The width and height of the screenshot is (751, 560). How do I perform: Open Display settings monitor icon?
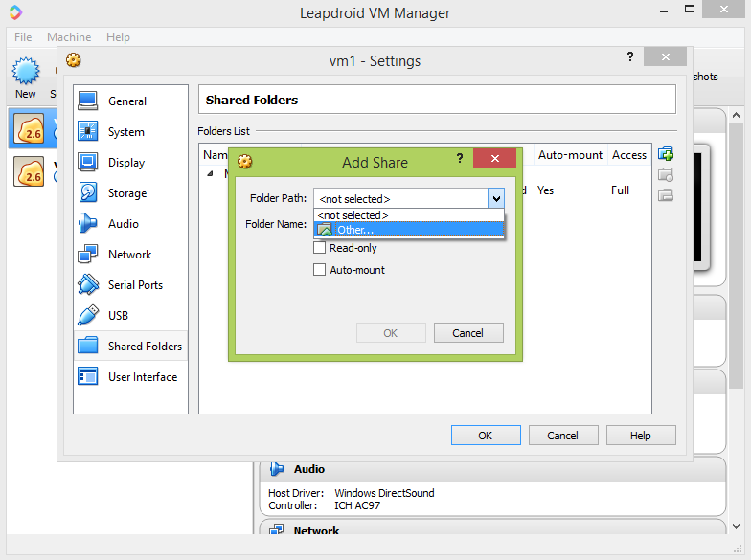point(88,162)
